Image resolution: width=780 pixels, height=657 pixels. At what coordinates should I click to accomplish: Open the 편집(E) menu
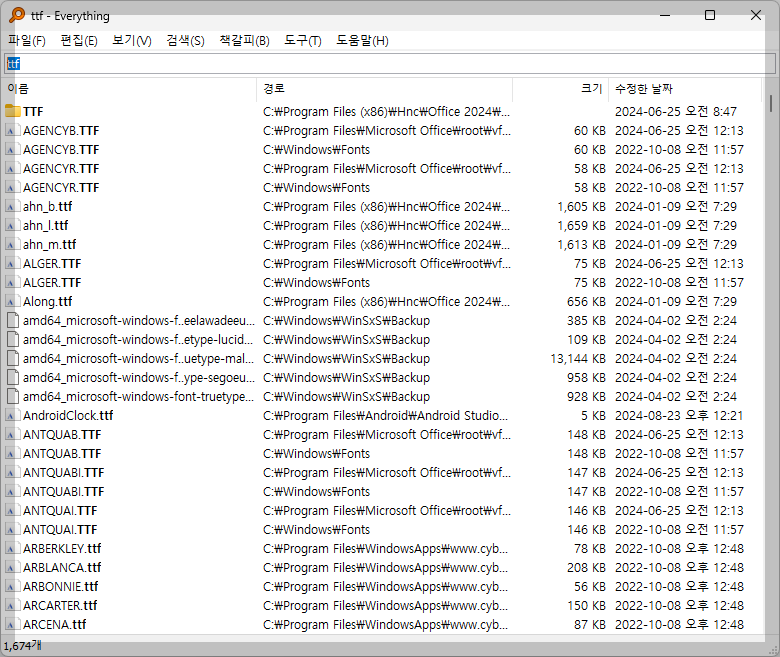coord(79,41)
